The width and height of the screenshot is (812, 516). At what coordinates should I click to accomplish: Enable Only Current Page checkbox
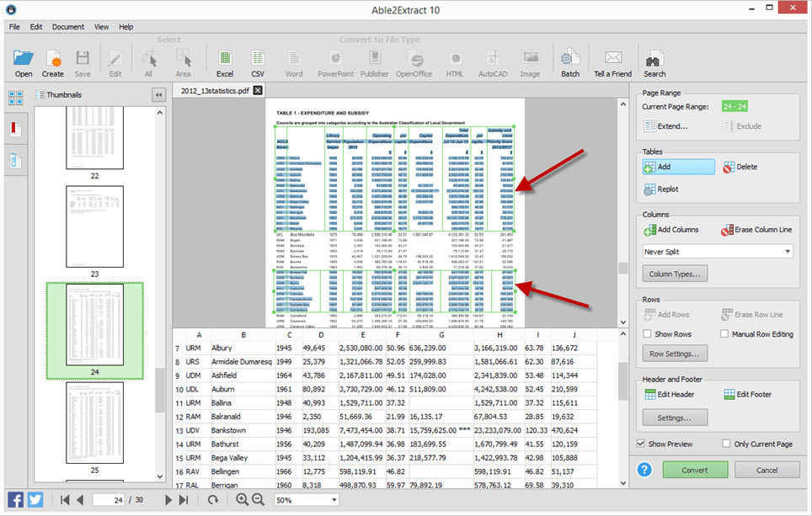(x=726, y=444)
